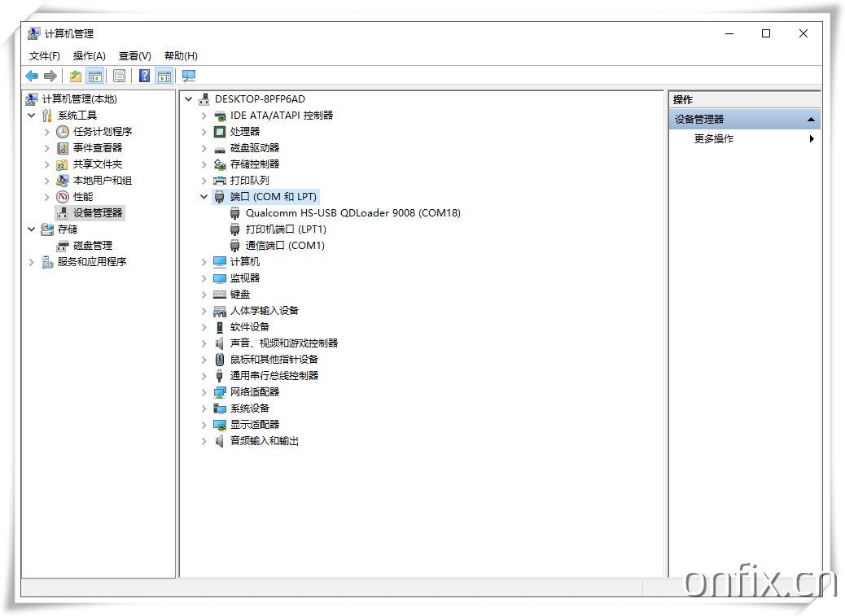The image size is (845, 616).
Task: Select 磁盘管理 in the left tree
Action: [x=92, y=246]
